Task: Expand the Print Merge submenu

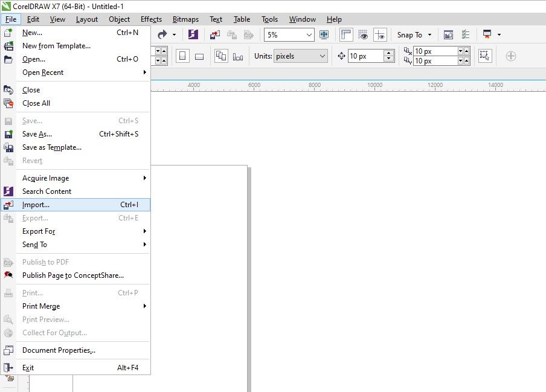Action: (x=75, y=306)
